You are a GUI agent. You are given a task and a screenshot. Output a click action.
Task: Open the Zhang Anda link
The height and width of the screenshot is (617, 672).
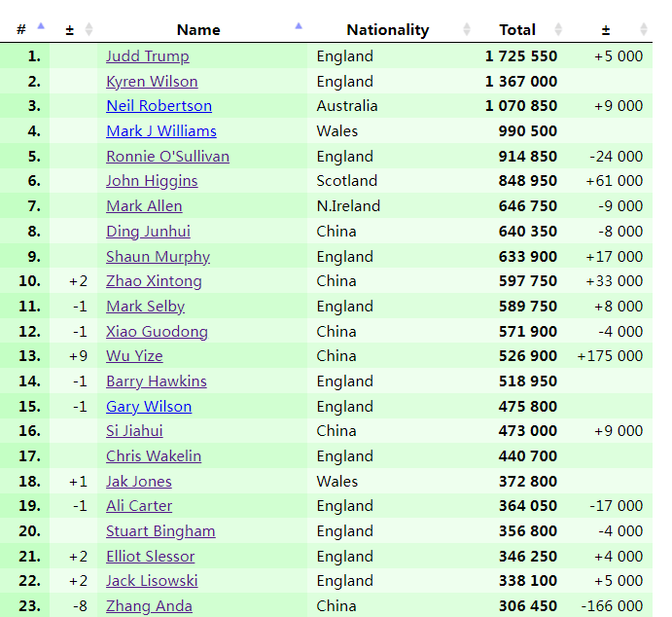coord(149,606)
